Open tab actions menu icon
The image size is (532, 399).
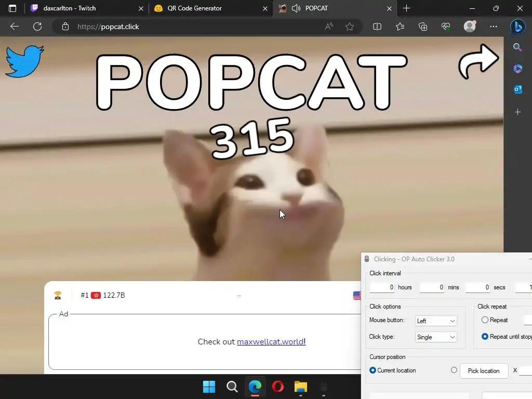[x=12, y=8]
